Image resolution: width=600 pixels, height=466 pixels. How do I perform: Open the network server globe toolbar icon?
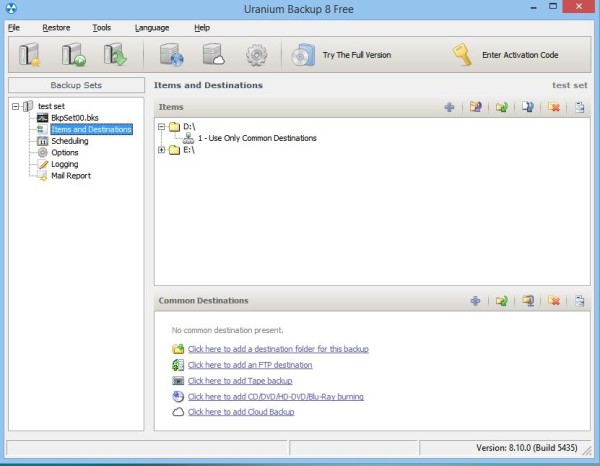(x=171, y=55)
